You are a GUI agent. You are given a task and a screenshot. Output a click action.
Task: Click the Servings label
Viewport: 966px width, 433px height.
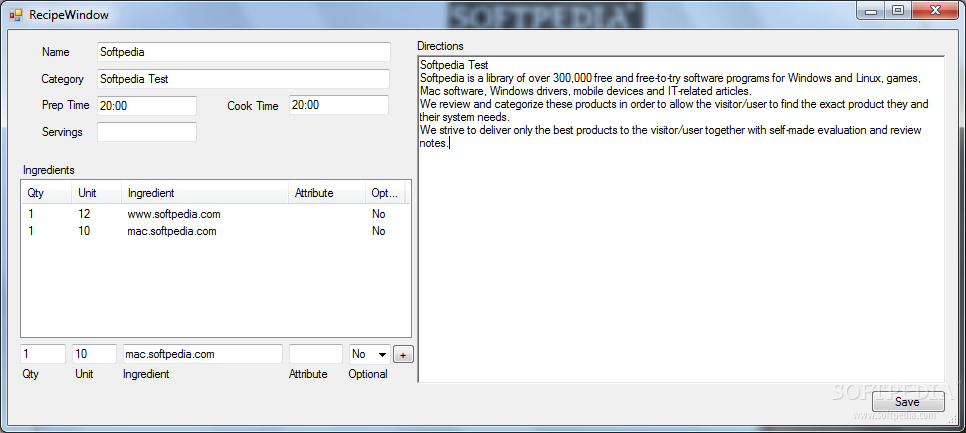click(x=62, y=132)
